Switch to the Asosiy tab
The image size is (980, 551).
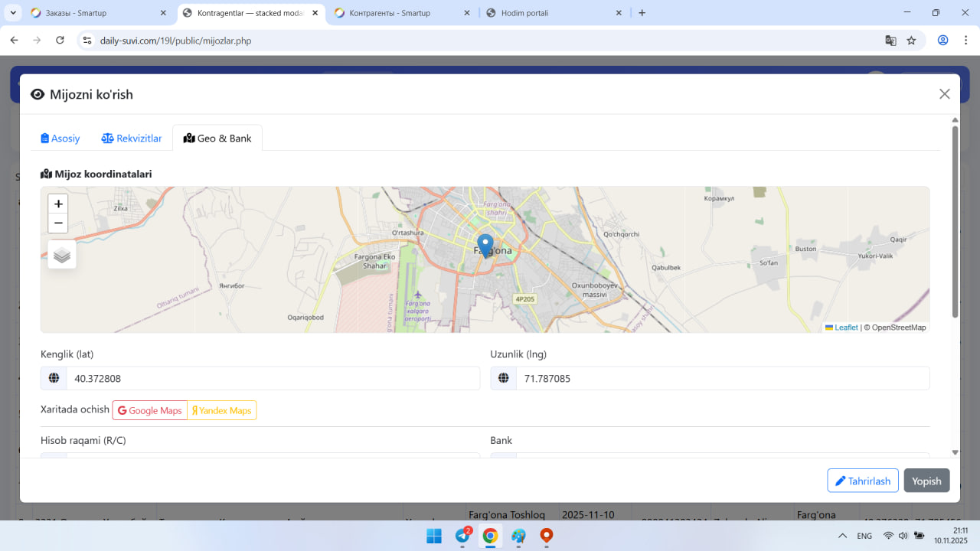point(60,139)
